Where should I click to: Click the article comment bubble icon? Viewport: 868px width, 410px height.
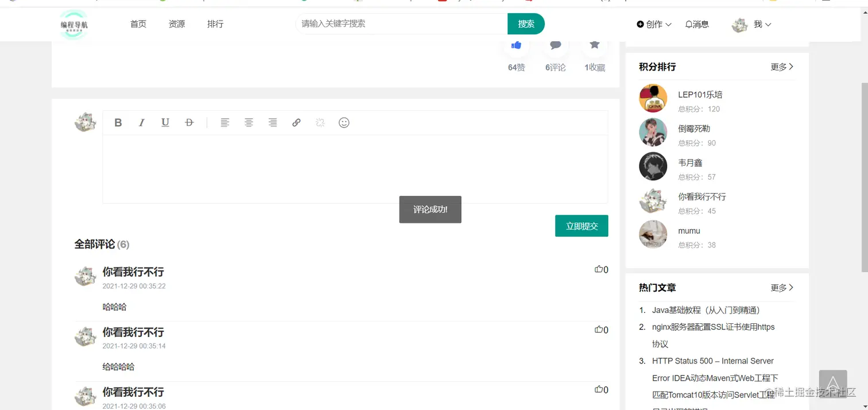pyautogui.click(x=555, y=45)
